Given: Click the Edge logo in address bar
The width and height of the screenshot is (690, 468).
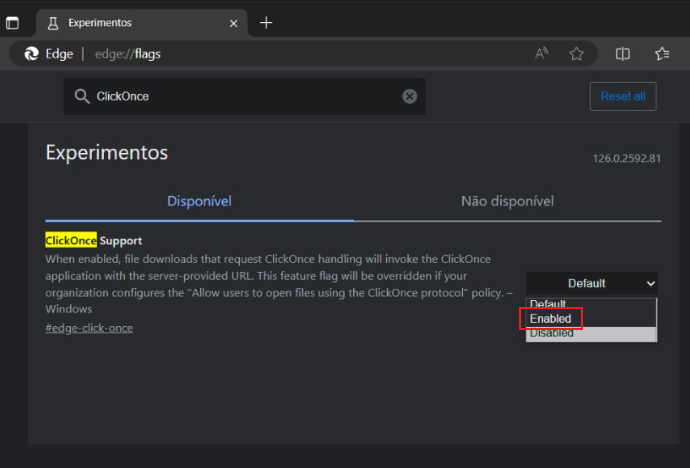Looking at the screenshot, I should tap(31, 54).
